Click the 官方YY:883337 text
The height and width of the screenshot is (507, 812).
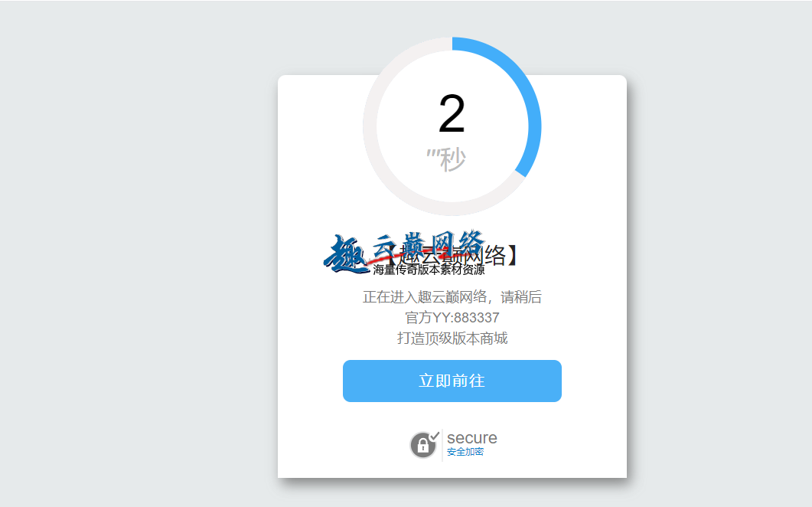[x=452, y=317]
